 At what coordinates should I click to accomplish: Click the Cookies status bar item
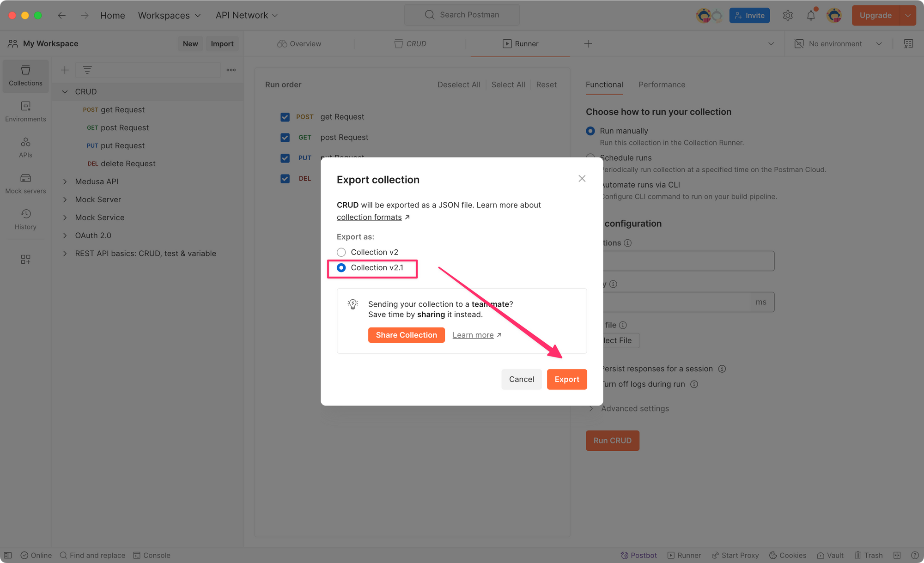pos(788,555)
